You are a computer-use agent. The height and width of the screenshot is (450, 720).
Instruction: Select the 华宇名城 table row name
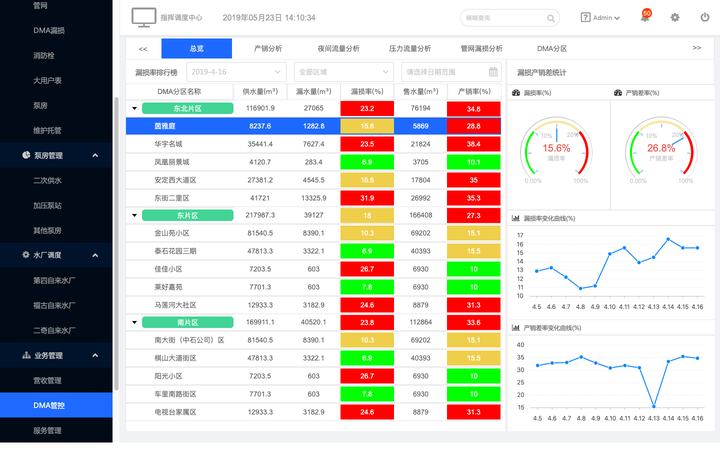(168, 144)
